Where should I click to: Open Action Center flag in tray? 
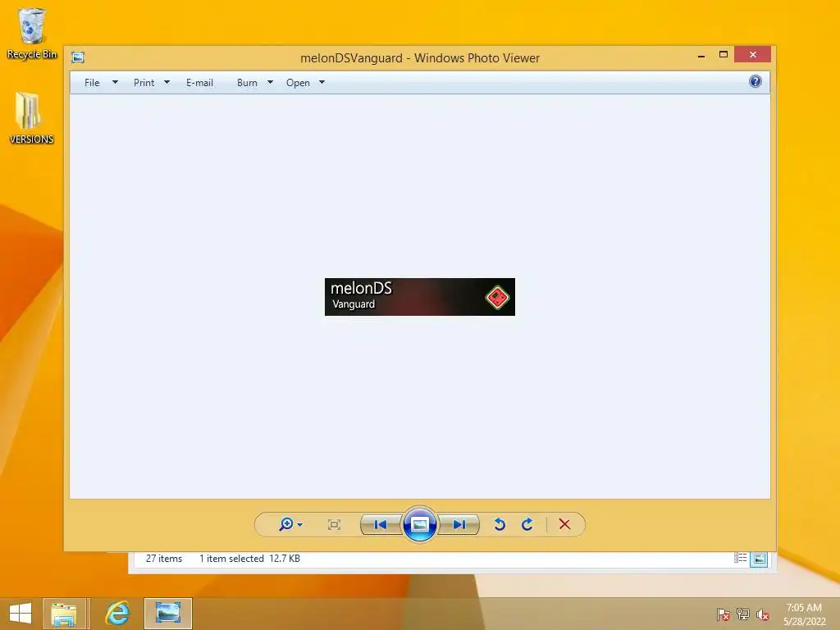tap(724, 614)
